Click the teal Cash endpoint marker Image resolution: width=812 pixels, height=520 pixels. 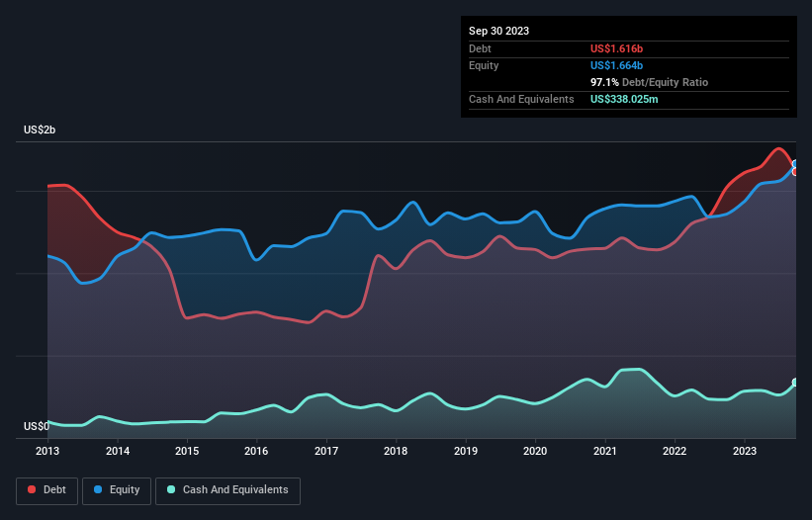tap(796, 383)
